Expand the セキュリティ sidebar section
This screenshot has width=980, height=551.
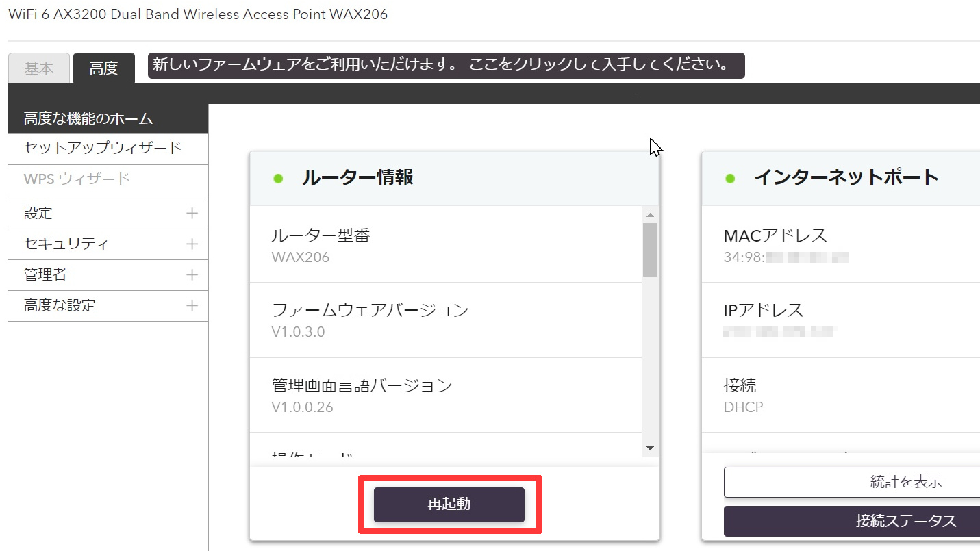point(108,244)
